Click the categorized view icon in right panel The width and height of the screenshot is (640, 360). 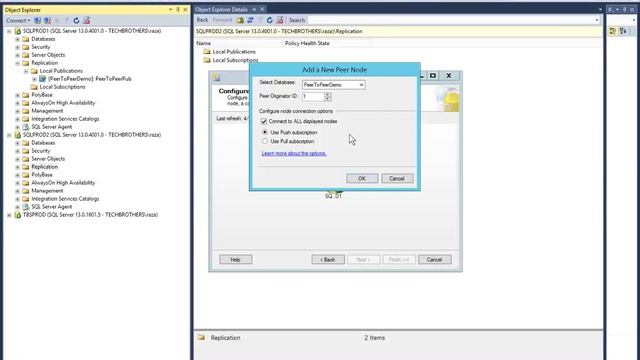613,31
